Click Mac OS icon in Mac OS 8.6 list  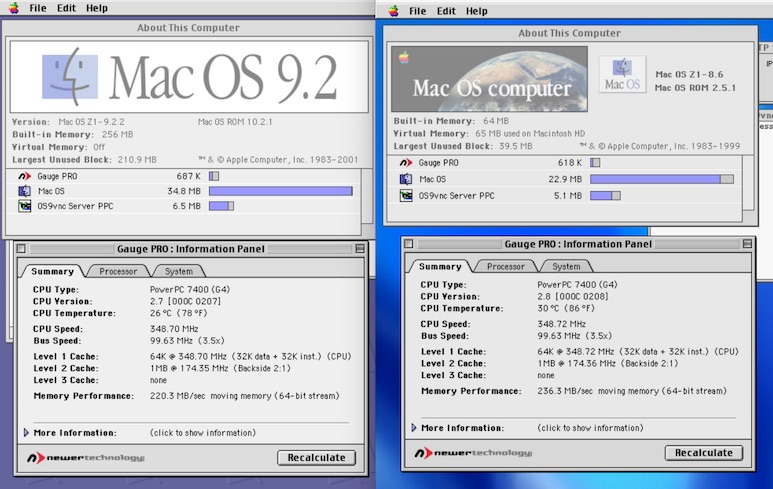point(406,179)
